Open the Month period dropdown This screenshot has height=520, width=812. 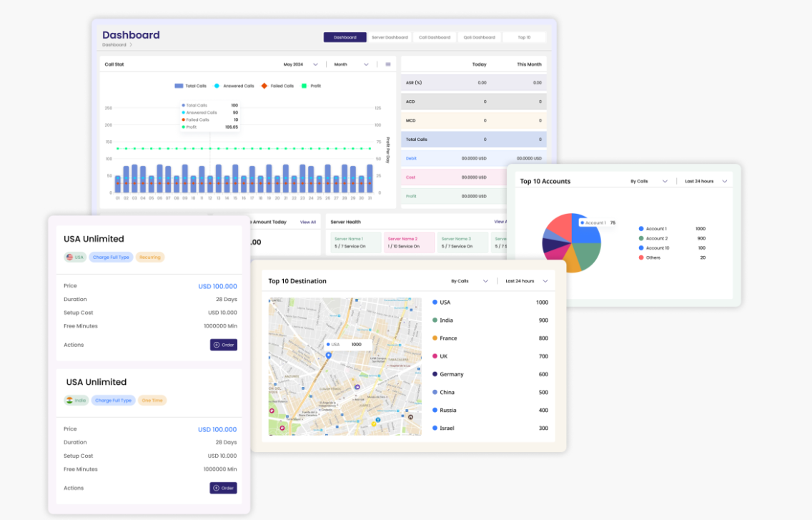coord(352,64)
